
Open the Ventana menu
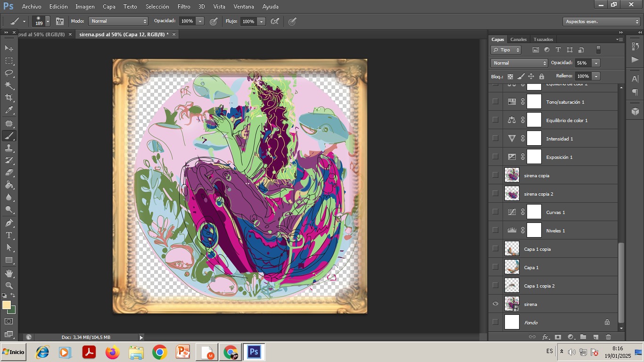coord(244,7)
